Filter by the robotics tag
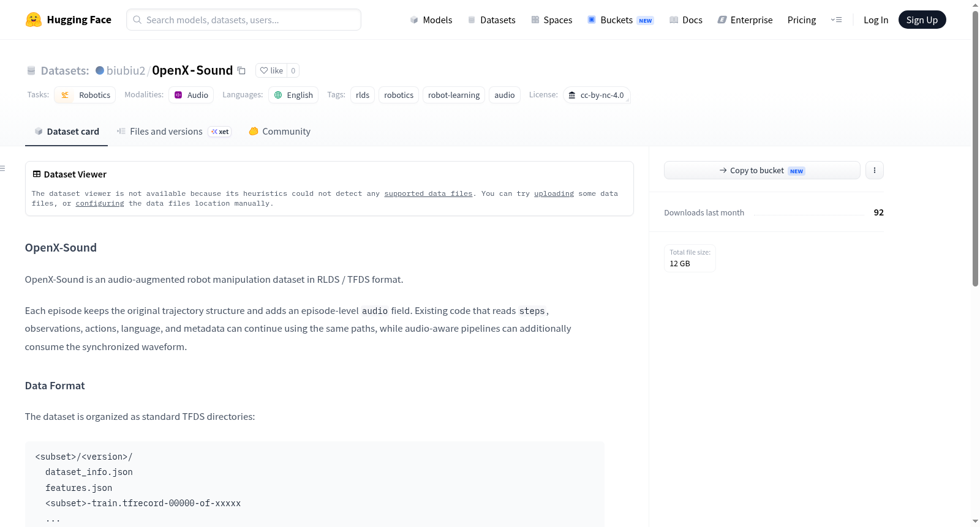 (399, 95)
